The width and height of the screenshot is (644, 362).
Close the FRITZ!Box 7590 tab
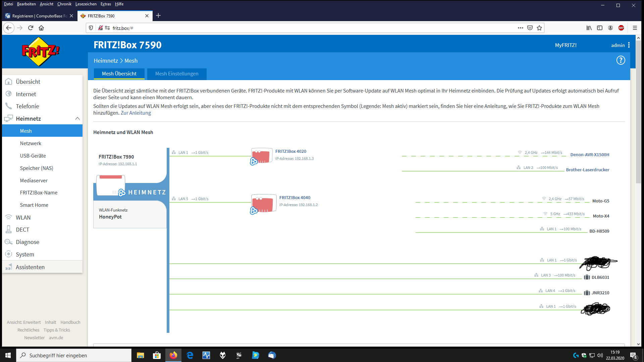point(147,16)
